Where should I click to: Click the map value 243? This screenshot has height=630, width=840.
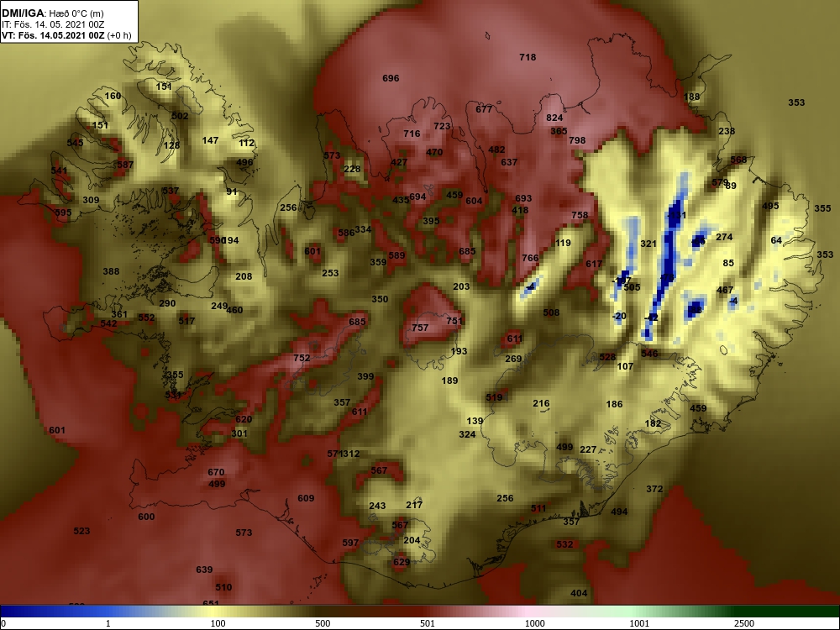pos(377,506)
